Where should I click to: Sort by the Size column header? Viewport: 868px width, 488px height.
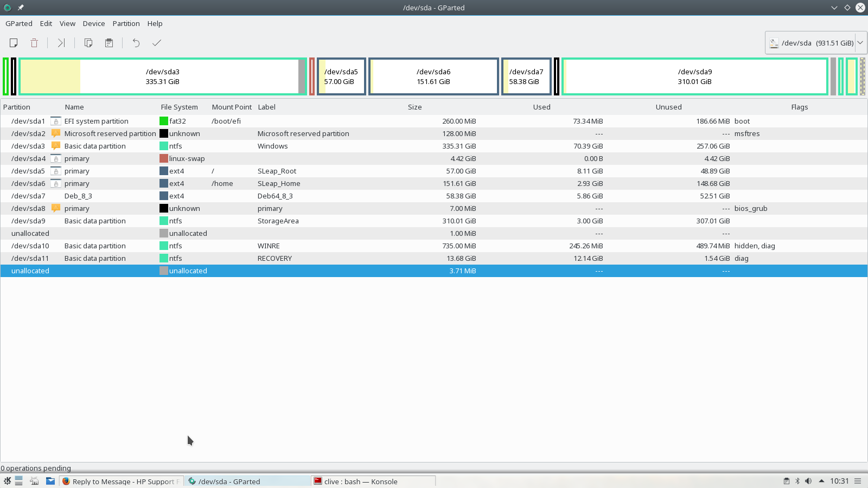coord(415,107)
